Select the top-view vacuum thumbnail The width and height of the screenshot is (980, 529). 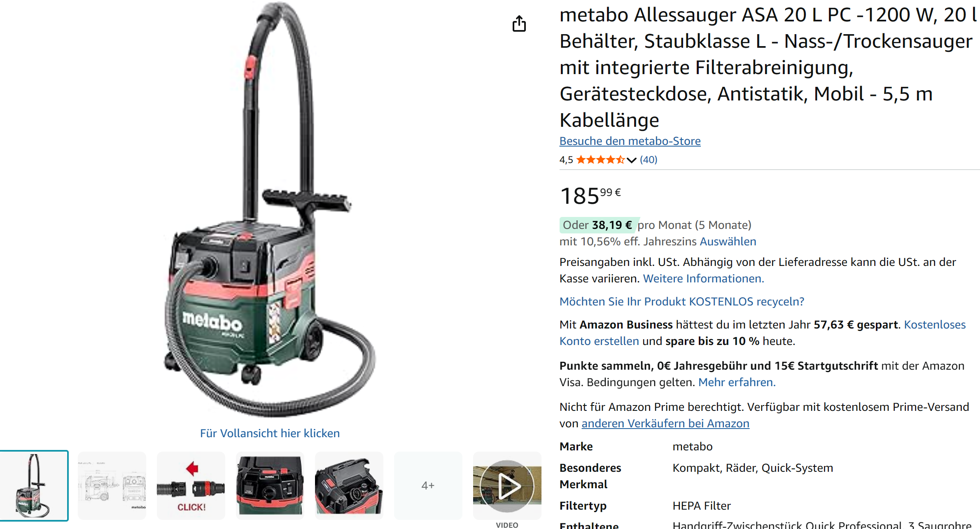click(x=270, y=485)
